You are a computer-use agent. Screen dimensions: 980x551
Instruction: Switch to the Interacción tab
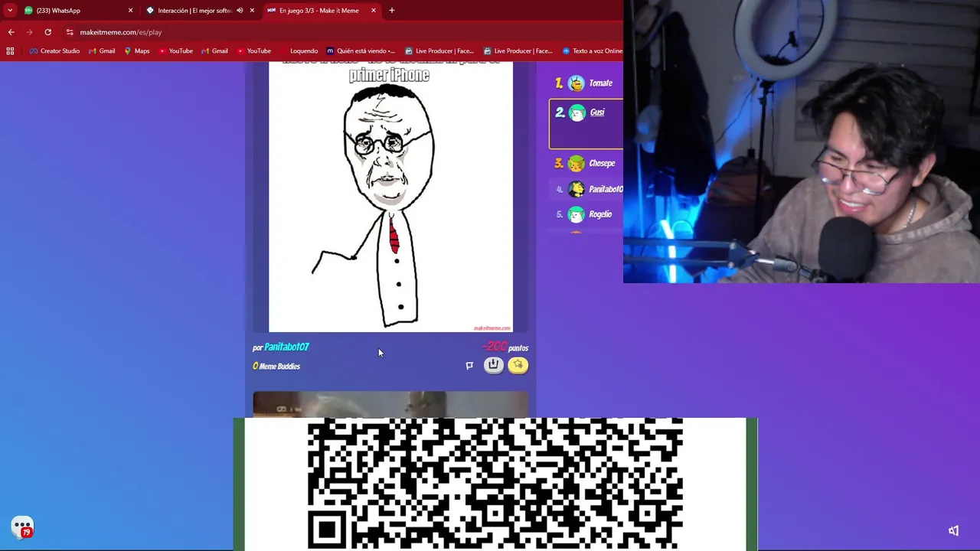(x=201, y=11)
